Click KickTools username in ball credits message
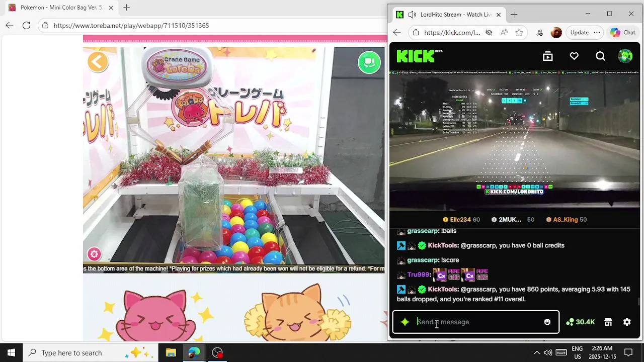This screenshot has width=644, height=362. click(443, 245)
